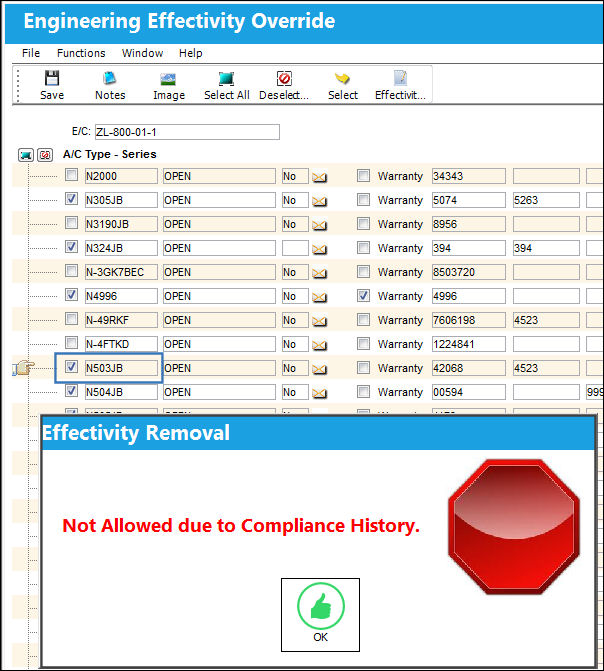
Task: Click the OPEN status field for N324JB
Action: 219,248
